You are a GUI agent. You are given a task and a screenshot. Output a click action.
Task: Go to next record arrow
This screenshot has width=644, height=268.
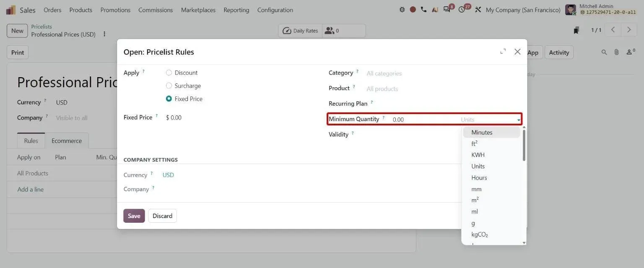point(628,30)
